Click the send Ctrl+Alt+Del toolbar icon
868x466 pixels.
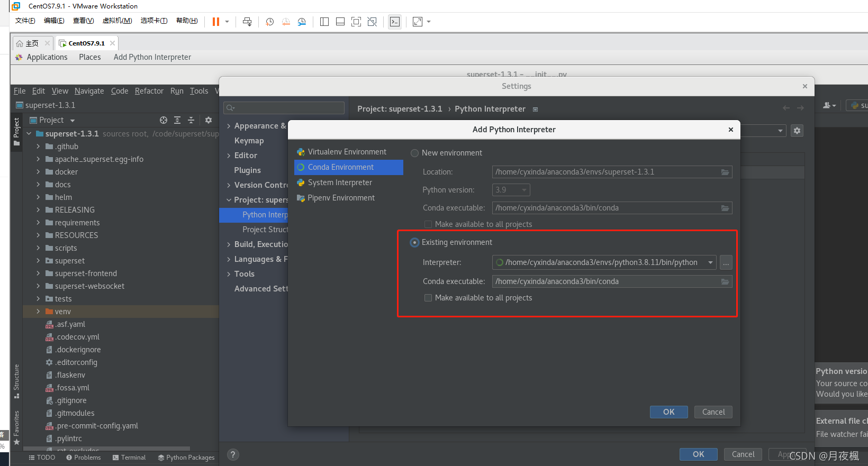click(247, 22)
